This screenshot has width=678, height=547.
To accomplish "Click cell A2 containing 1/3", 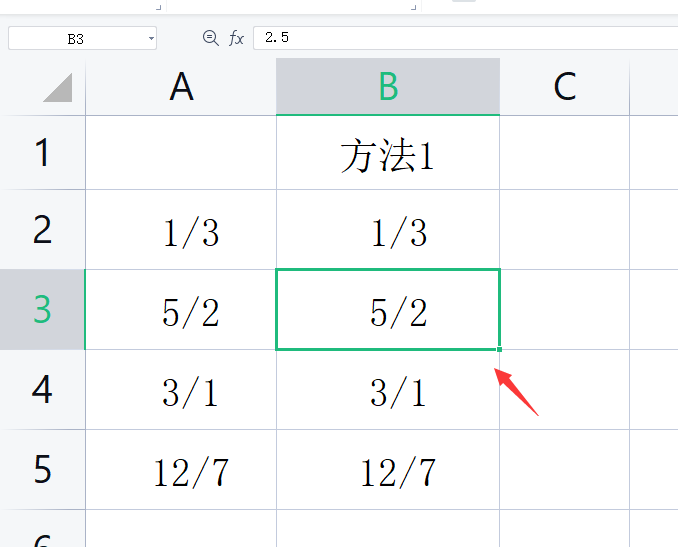I will (190, 233).
